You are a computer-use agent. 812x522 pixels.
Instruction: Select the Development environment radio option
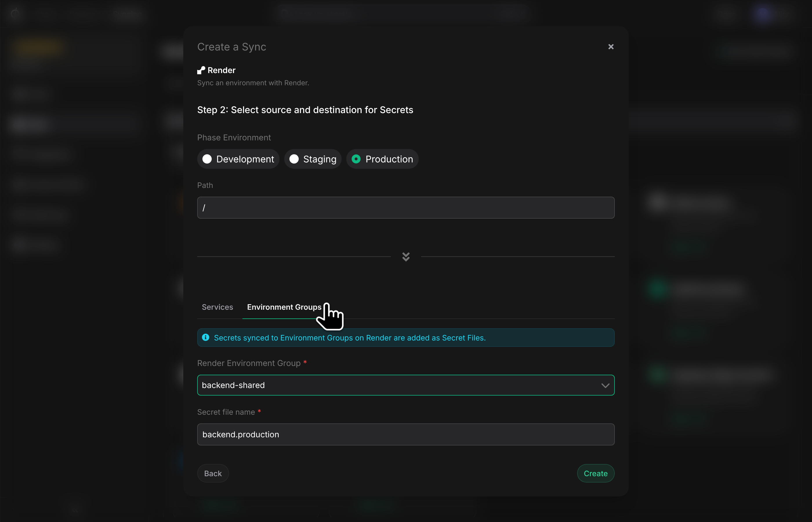click(238, 159)
